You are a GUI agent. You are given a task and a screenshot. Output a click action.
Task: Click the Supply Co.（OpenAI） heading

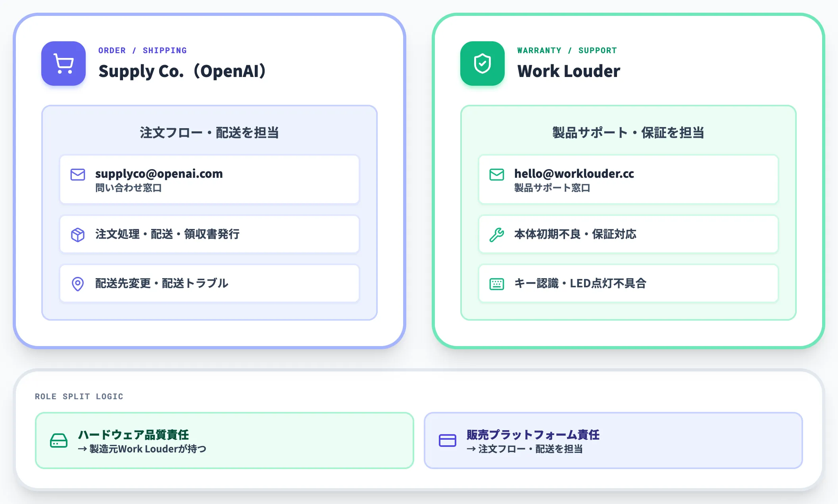[x=183, y=71]
